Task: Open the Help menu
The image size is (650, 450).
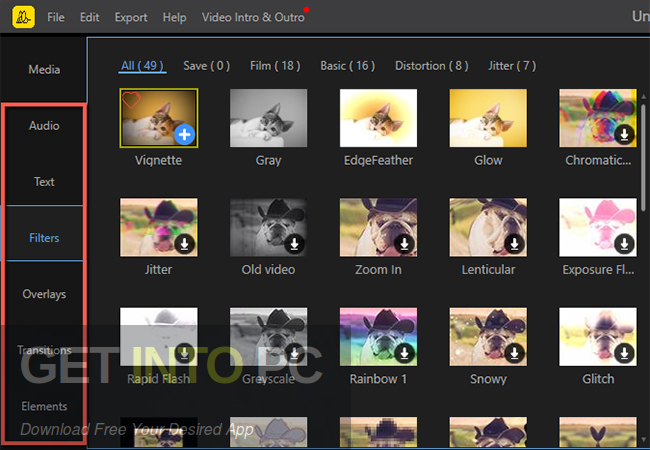Action: pos(175,17)
